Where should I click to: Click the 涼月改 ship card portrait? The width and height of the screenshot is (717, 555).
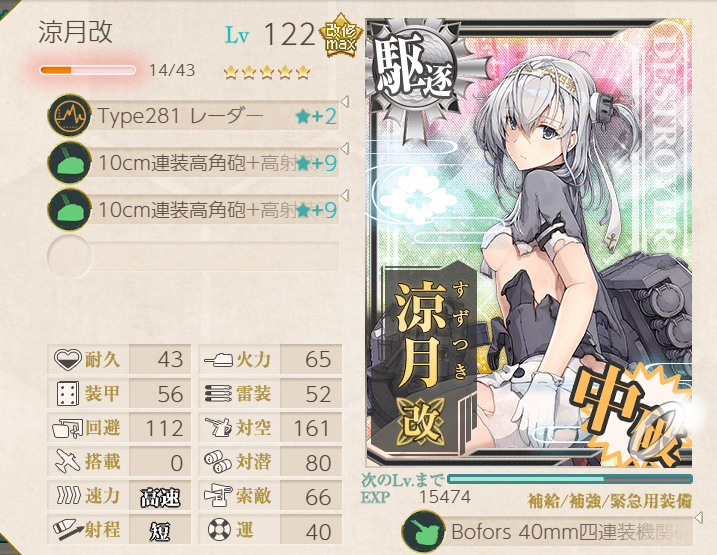529,243
